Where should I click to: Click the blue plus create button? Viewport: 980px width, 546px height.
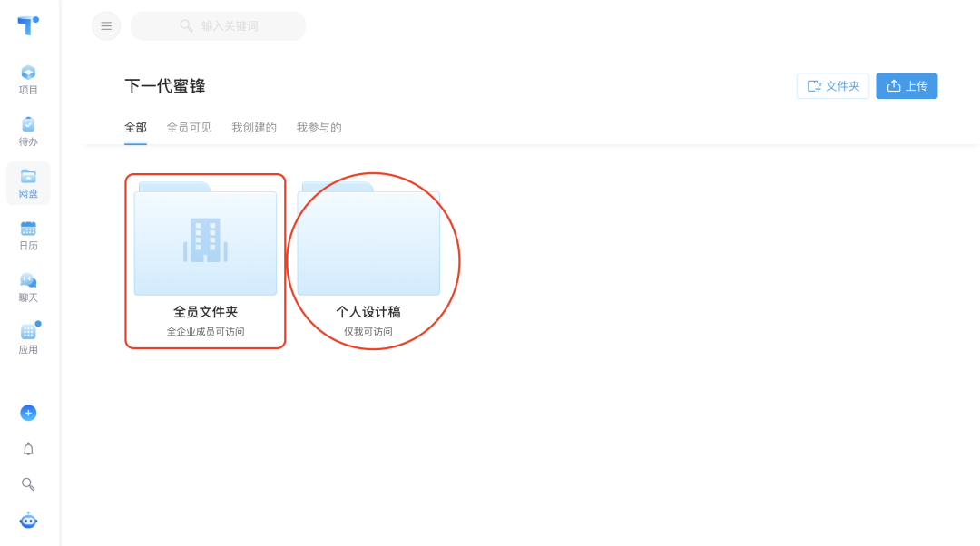pyautogui.click(x=28, y=412)
